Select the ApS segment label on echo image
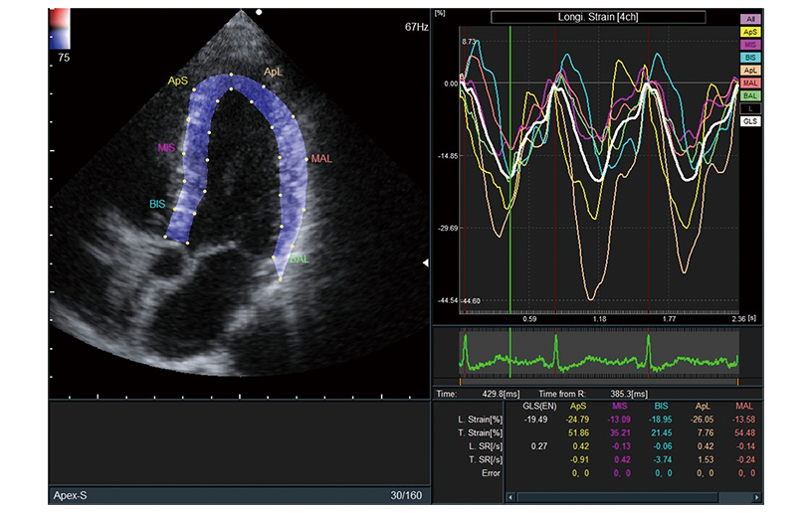812x513 pixels. coord(178,80)
